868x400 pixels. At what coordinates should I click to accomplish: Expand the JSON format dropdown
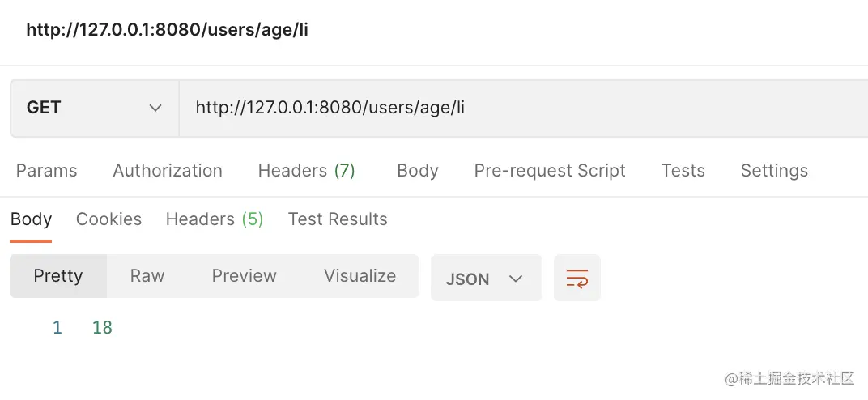click(x=486, y=279)
